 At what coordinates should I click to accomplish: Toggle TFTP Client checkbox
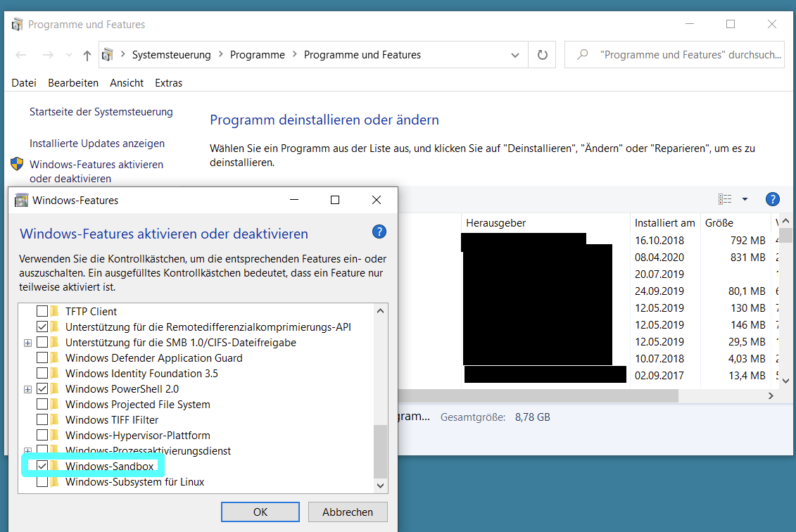point(42,311)
